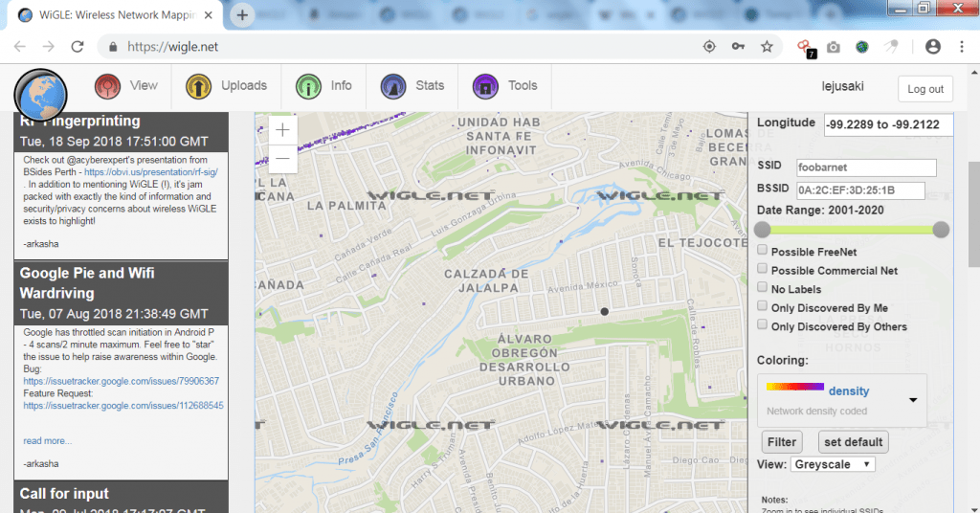Click the Log out button
The width and height of the screenshot is (980, 513).
tap(925, 89)
